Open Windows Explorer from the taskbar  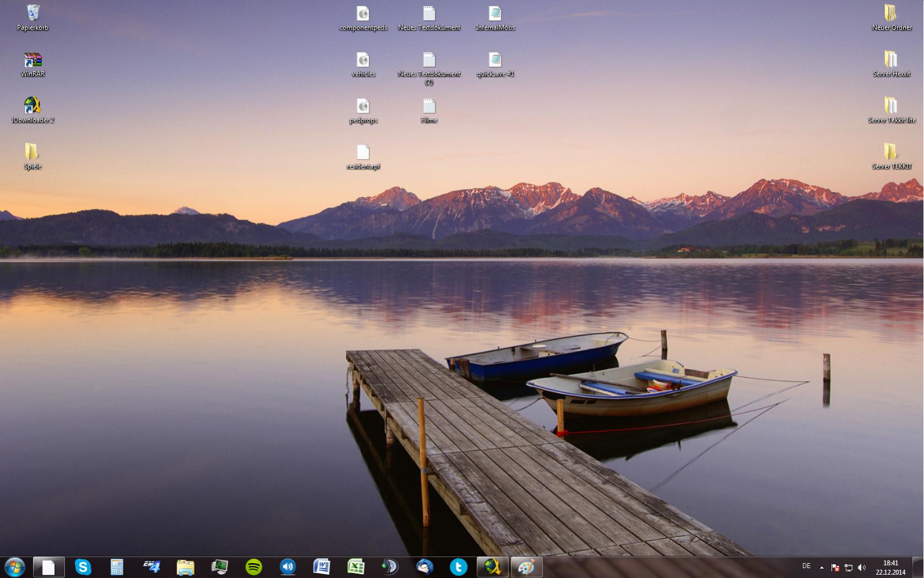185,566
